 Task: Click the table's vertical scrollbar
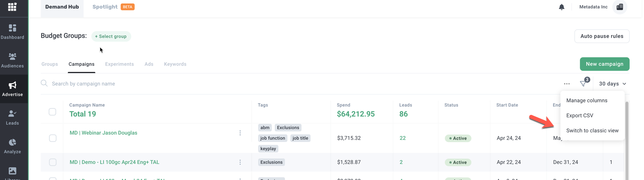point(627,139)
